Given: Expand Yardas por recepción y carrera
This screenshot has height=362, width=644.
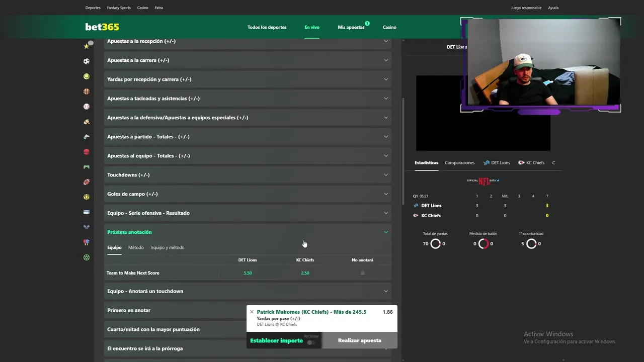Looking at the screenshot, I should [248, 79].
